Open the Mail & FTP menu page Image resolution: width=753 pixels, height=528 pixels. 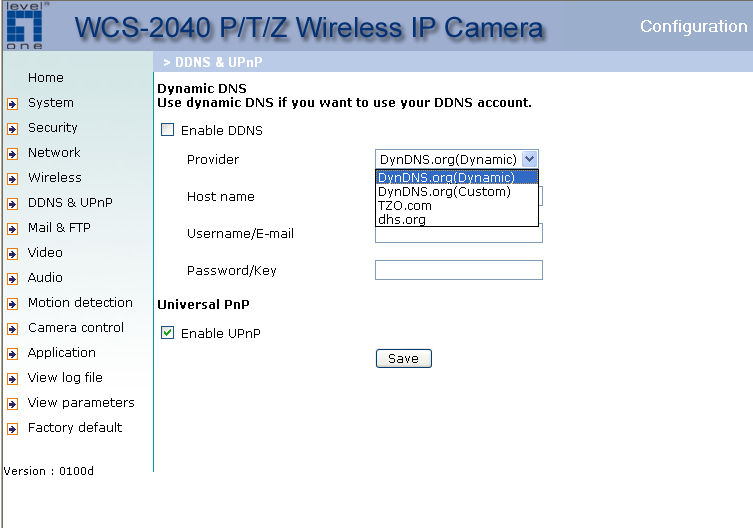point(59,228)
